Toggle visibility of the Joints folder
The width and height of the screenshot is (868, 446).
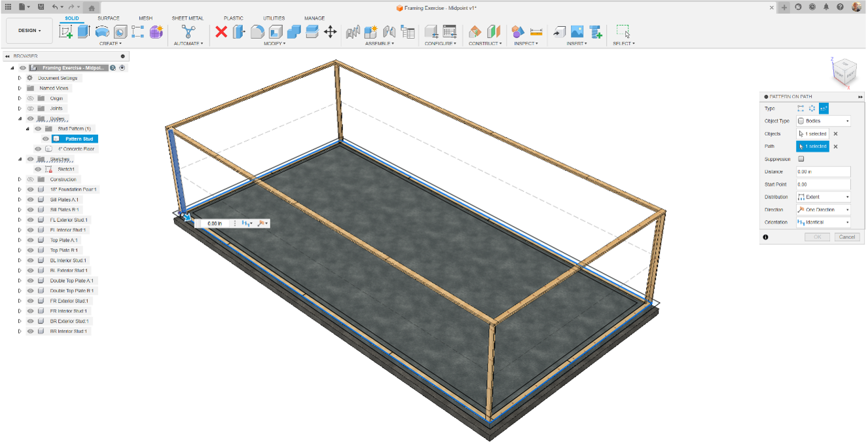coord(30,108)
